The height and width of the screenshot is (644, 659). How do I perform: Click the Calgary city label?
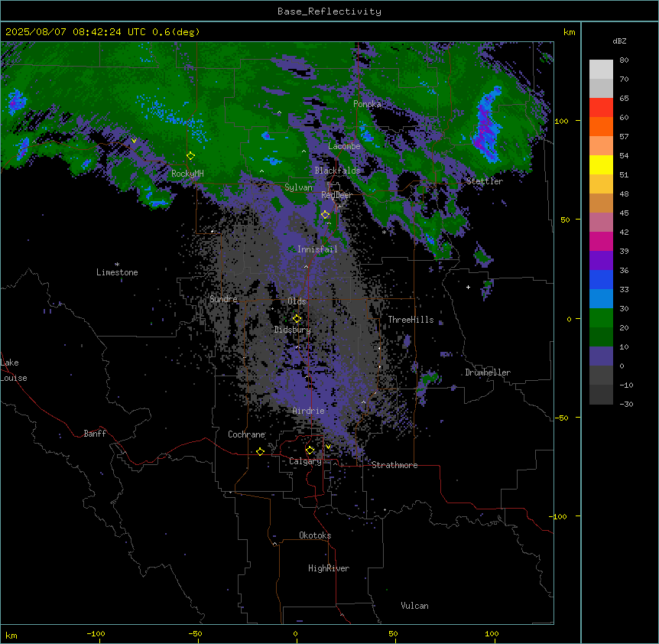point(305,461)
